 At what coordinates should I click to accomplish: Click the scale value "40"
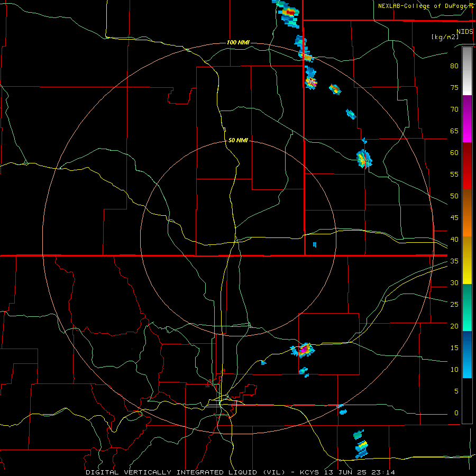click(x=454, y=240)
